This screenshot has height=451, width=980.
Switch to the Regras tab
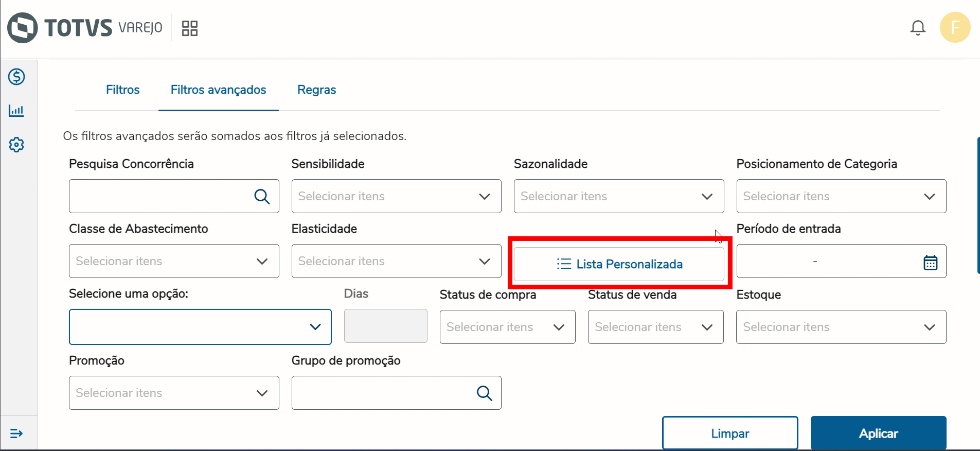coord(316,90)
